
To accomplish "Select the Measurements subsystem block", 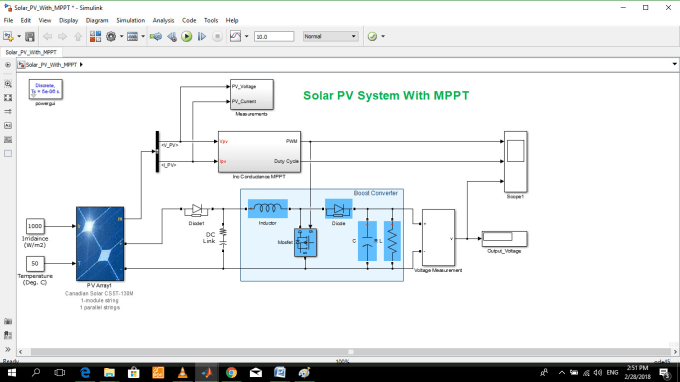I will tap(252, 94).
